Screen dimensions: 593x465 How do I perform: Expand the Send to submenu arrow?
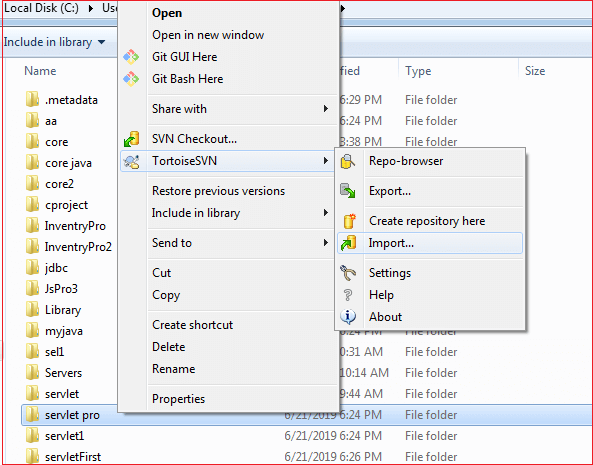(x=326, y=243)
